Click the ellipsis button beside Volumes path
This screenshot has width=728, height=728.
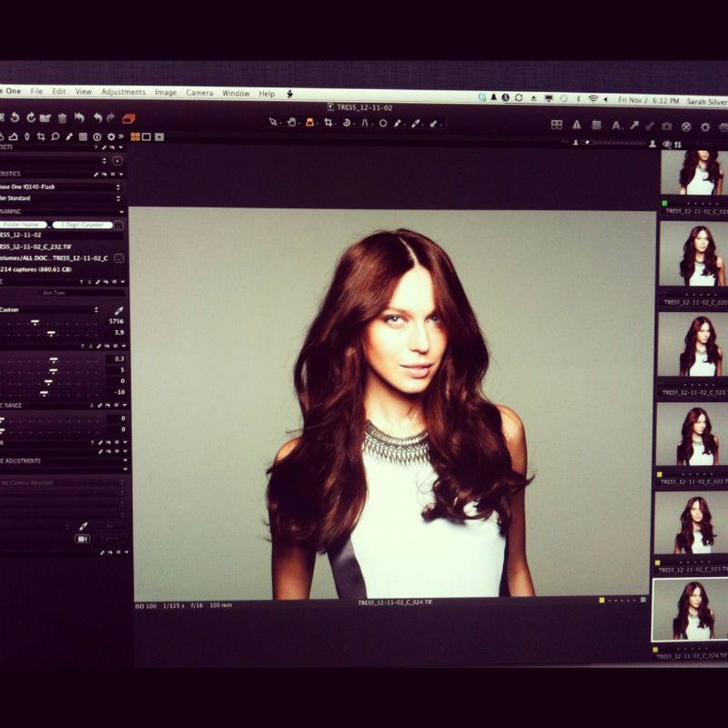tap(119, 258)
